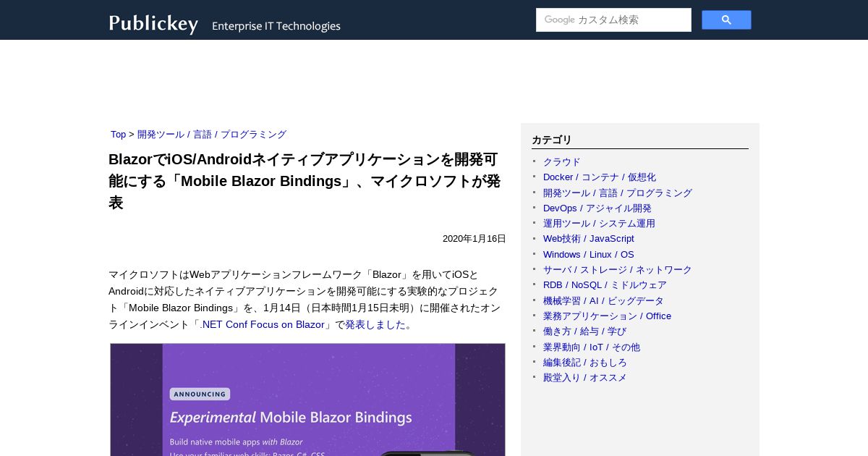Click the Experimental Mobile Blazor Bindings image
868x456 pixels.
307,400
